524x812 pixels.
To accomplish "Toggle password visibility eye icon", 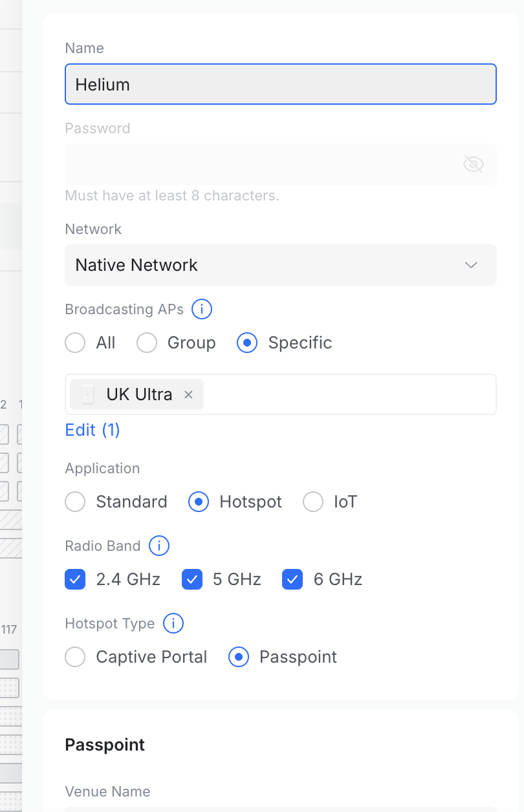I will tap(474, 164).
